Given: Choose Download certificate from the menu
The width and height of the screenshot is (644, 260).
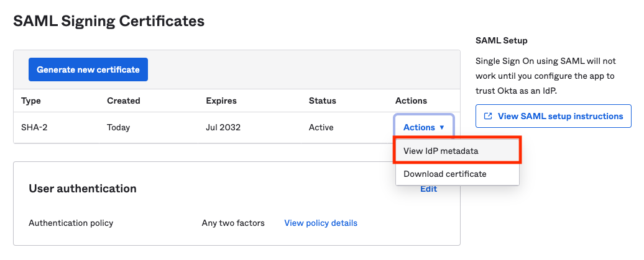Looking at the screenshot, I should coord(458,174).
